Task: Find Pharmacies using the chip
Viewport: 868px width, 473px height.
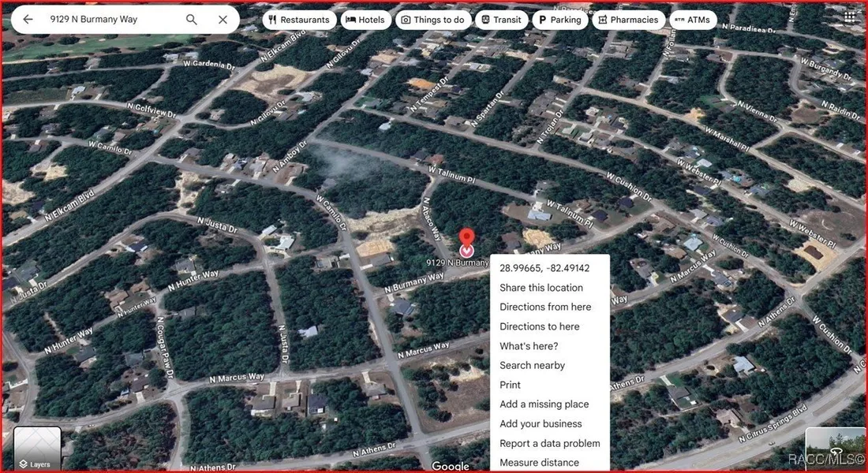Action: coord(627,20)
